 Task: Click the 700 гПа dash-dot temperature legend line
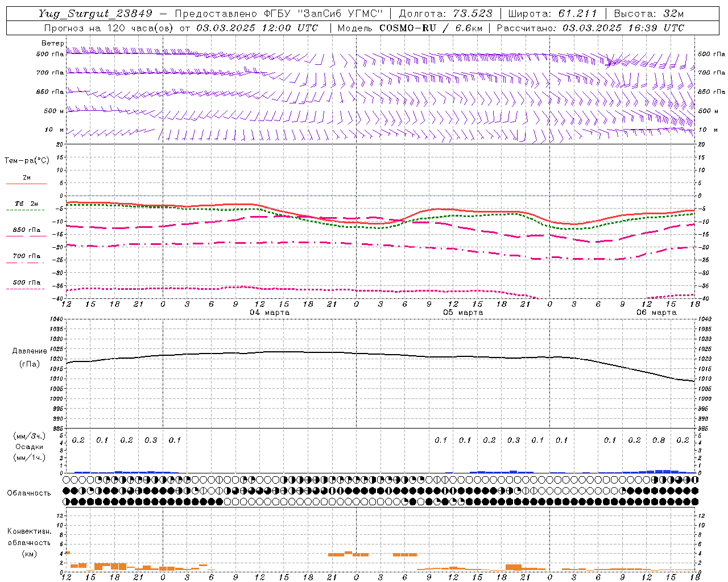click(x=26, y=263)
